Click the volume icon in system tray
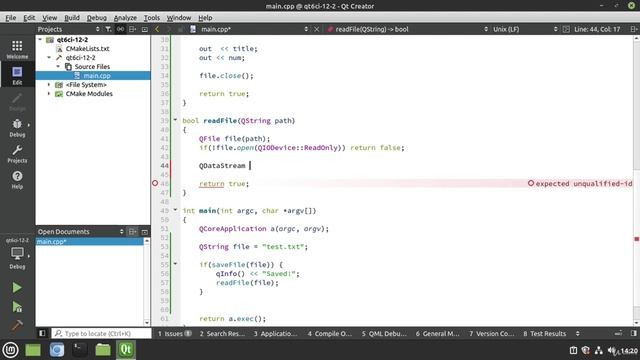This screenshot has width=640, height=360. pos(612,350)
